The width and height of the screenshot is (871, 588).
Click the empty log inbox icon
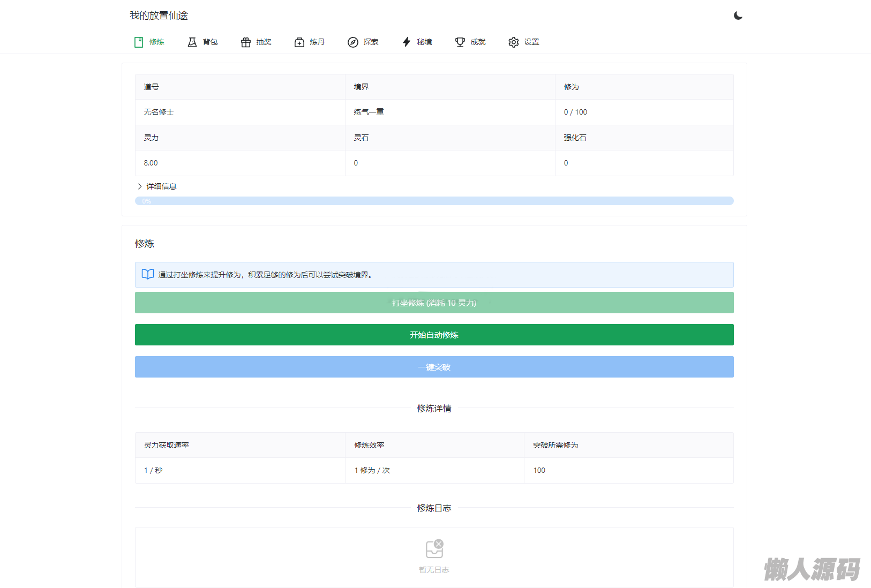pos(434,548)
